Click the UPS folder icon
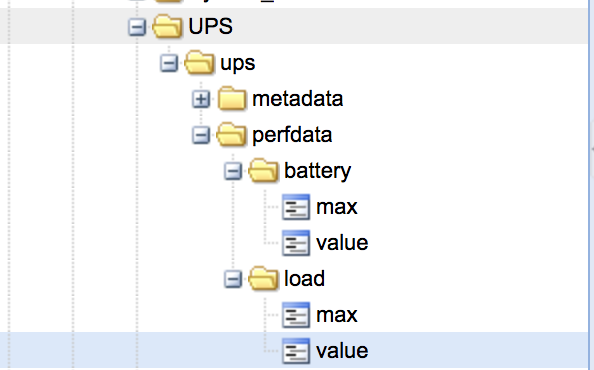This screenshot has height=370, width=594. (167, 26)
